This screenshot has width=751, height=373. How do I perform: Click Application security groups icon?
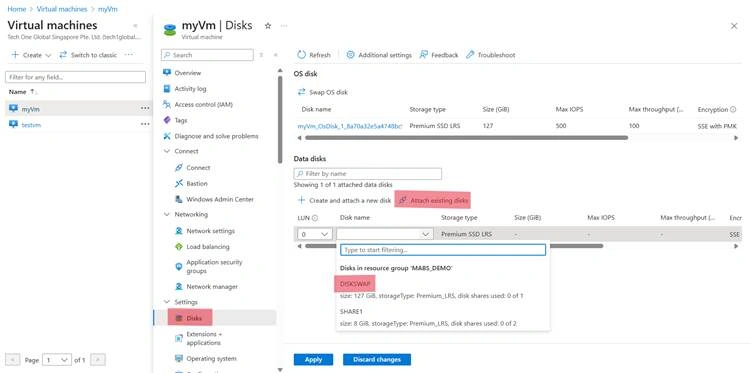coord(179,266)
